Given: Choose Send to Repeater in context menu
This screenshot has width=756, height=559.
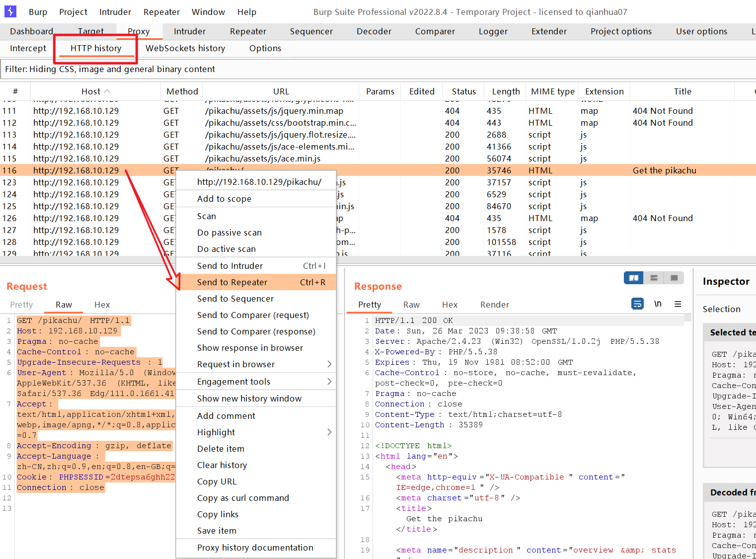Looking at the screenshot, I should tap(256, 282).
